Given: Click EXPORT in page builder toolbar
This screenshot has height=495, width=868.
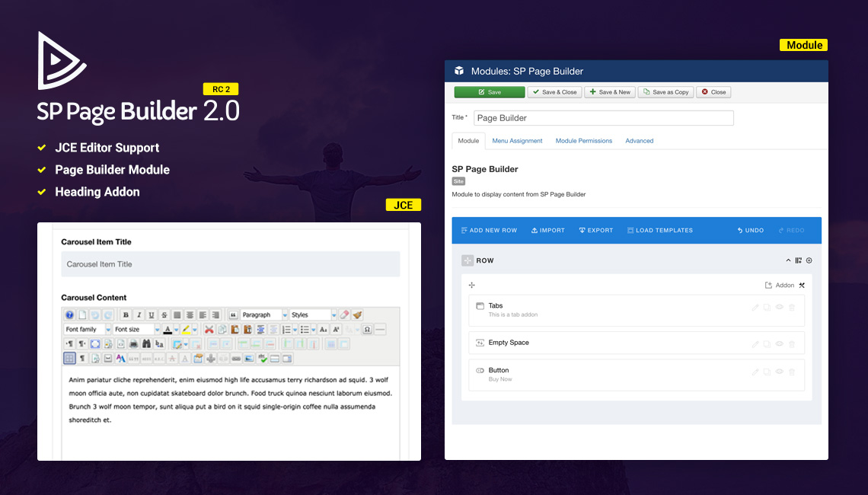Looking at the screenshot, I should (596, 230).
